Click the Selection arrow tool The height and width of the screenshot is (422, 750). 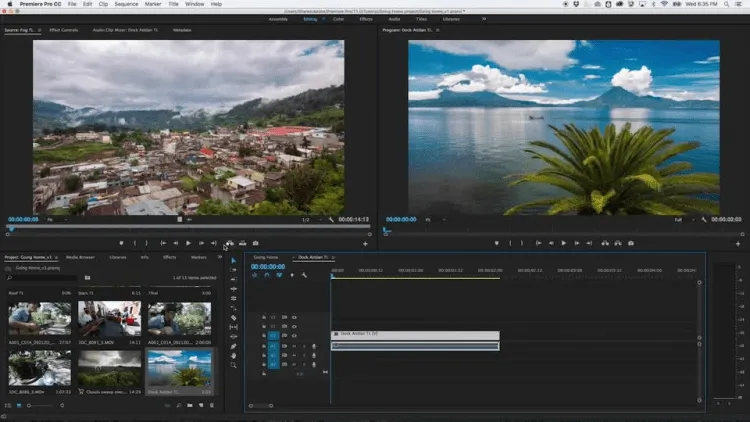pyautogui.click(x=234, y=261)
